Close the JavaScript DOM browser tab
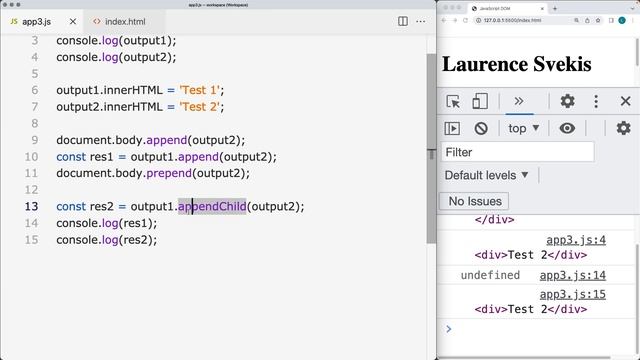The height and width of the screenshot is (360, 640). point(542,8)
